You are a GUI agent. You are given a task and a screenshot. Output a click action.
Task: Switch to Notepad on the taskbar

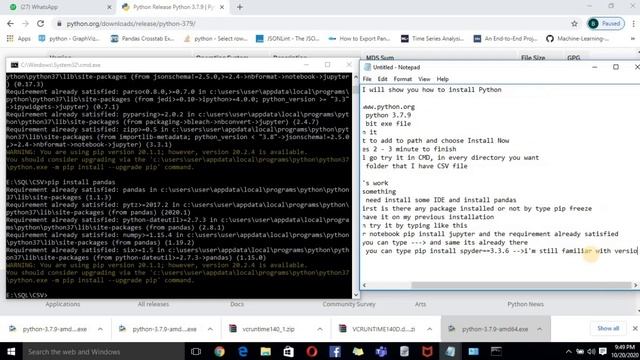click(x=450, y=351)
